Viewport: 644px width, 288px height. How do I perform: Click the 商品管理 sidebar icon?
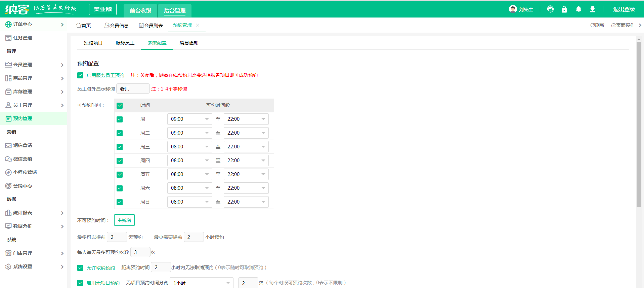point(8,78)
